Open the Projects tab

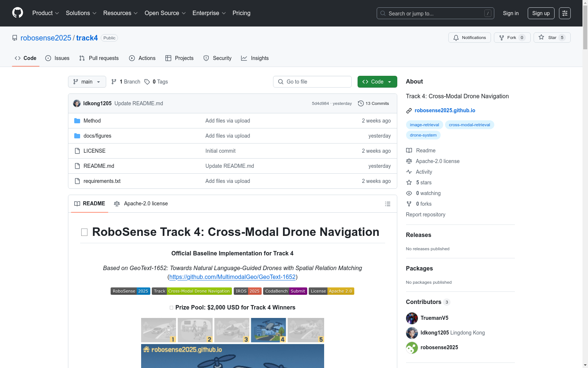pos(179,58)
